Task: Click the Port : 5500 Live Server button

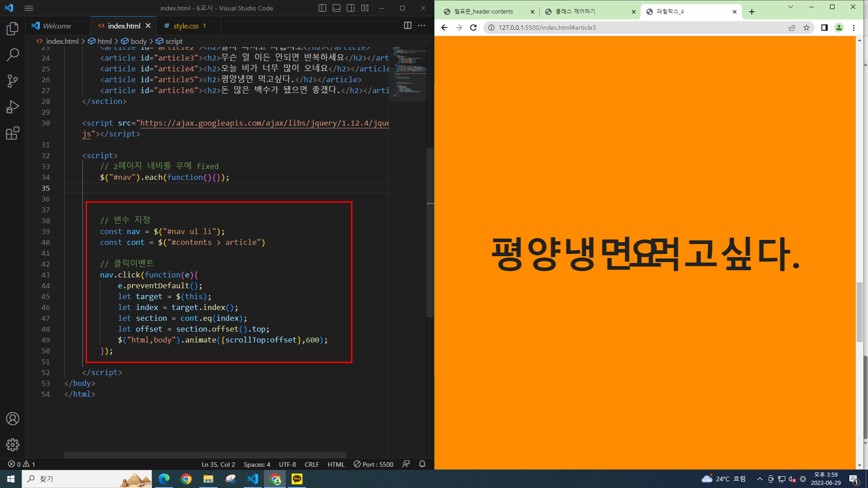Action: 373,465
